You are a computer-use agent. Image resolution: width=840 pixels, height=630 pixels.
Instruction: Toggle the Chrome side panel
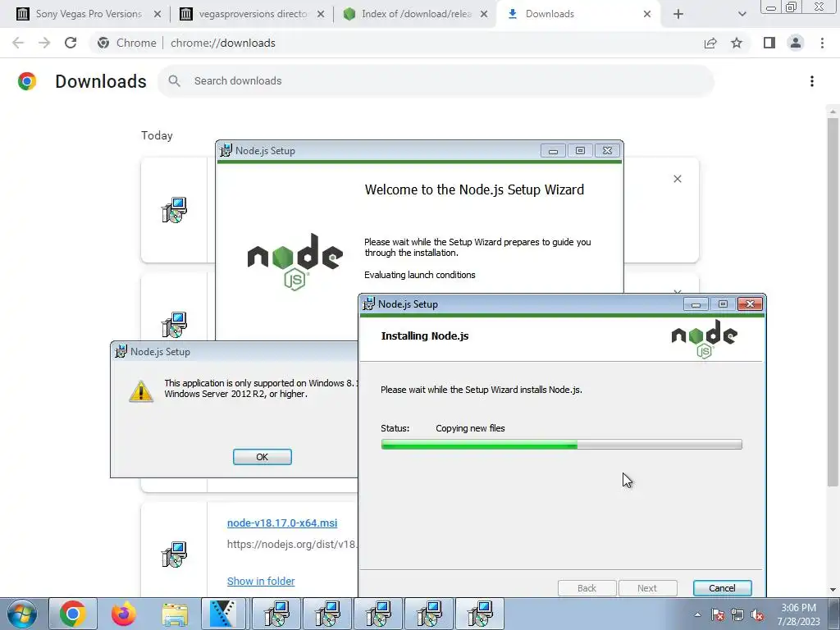point(769,43)
